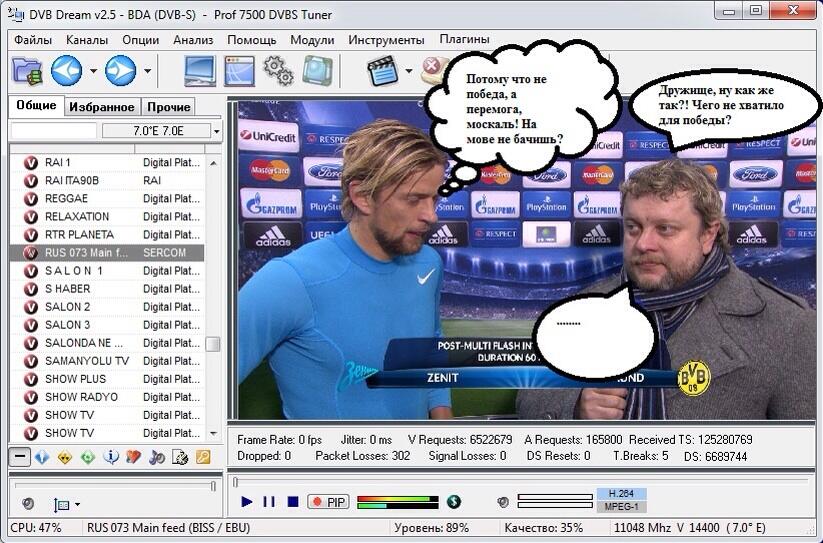Click the clapperboard recording icon
Image resolution: width=823 pixels, height=543 pixels.
point(383,71)
